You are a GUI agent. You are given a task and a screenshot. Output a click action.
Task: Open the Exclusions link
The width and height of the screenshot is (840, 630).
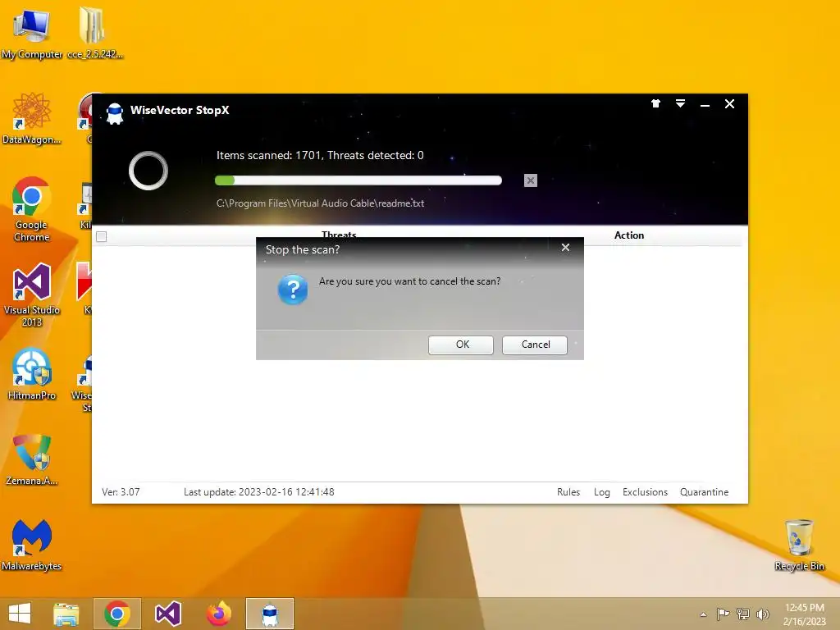point(645,492)
